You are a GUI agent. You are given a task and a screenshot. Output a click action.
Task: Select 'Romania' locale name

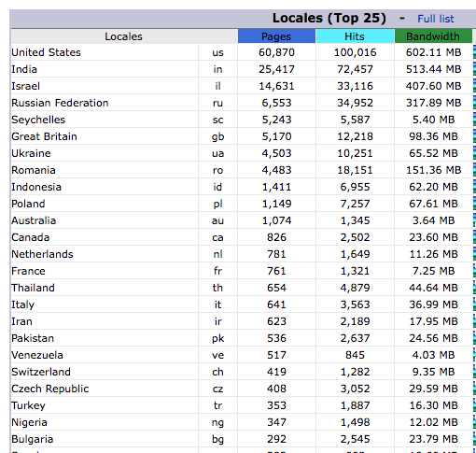pyautogui.click(x=34, y=170)
